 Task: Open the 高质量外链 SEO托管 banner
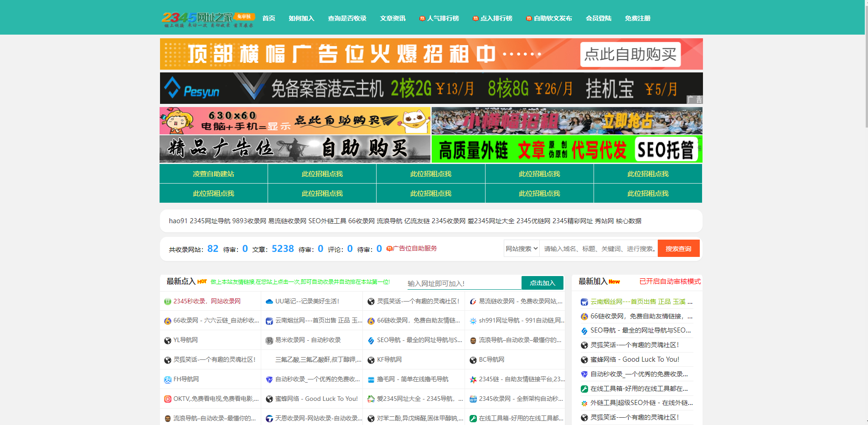click(x=567, y=149)
